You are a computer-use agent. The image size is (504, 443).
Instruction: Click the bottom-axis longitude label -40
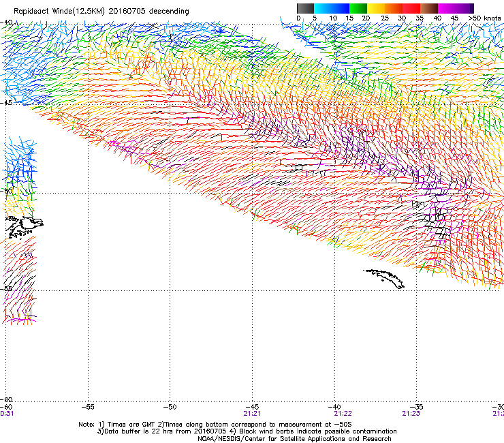334,407
